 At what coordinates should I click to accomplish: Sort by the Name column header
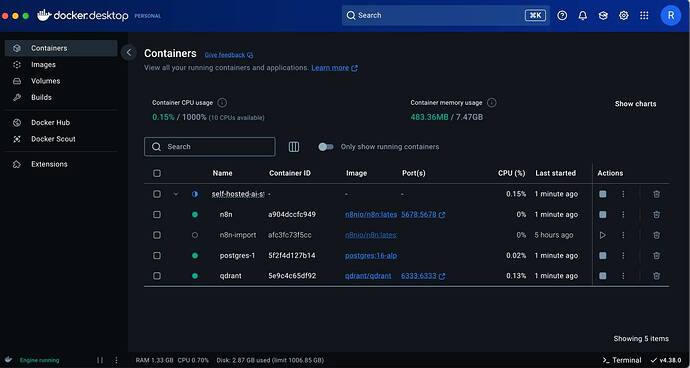[x=222, y=173]
